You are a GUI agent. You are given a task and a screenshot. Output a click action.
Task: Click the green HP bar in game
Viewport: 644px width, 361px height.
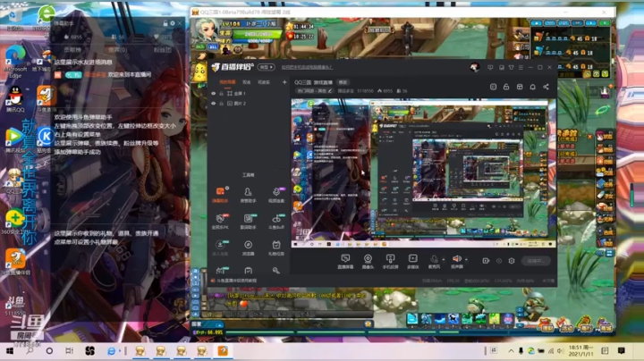click(257, 35)
